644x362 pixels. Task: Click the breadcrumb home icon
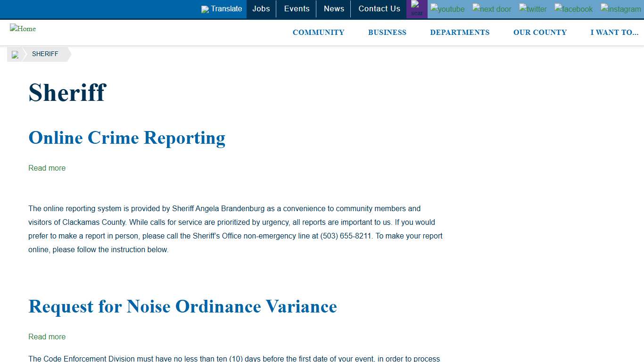click(x=15, y=55)
